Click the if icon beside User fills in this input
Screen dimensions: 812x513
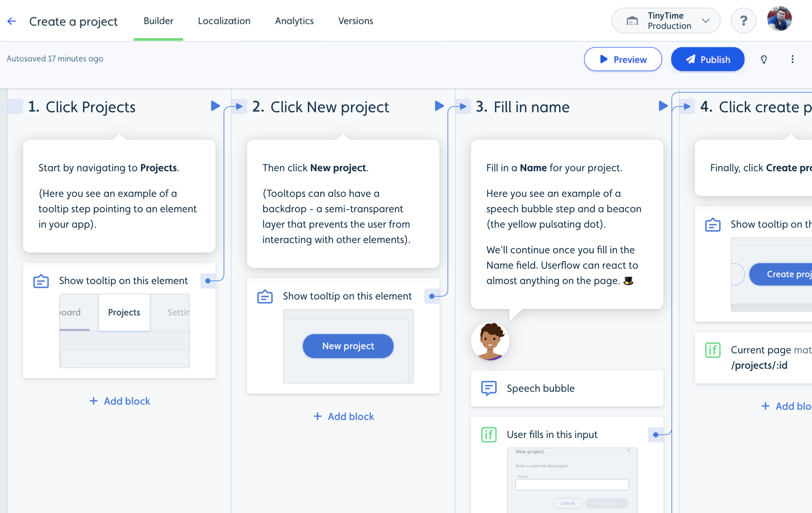[489, 434]
